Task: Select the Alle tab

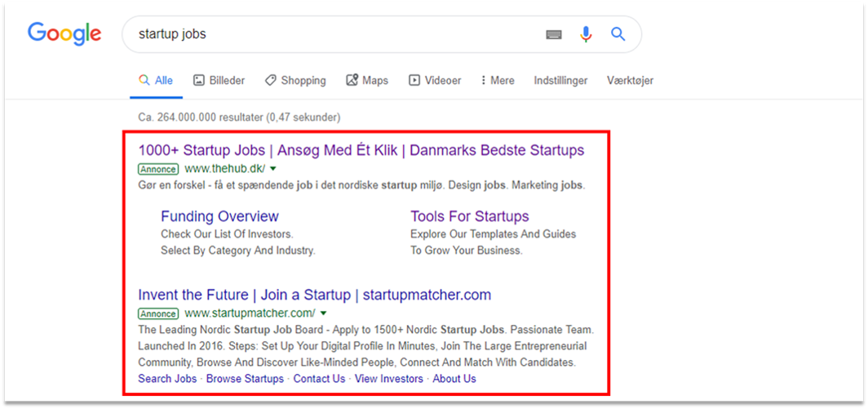Action: click(156, 80)
